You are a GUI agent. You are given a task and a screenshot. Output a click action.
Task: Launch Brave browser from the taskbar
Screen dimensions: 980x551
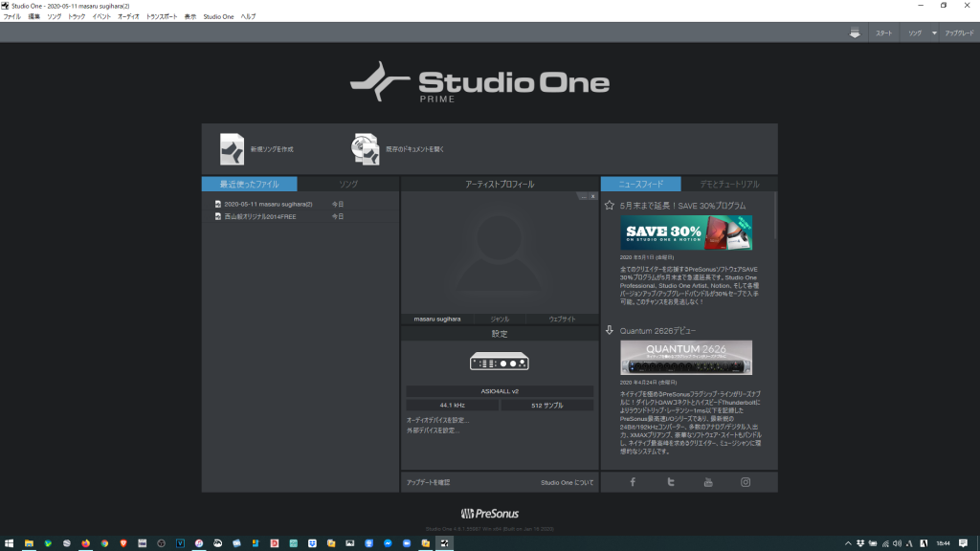pos(123,543)
